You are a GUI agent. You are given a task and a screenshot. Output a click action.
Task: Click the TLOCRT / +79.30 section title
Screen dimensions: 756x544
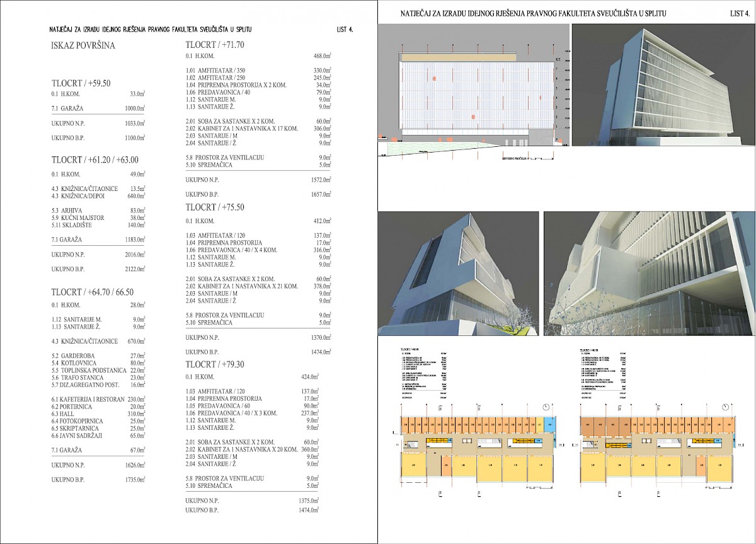[x=215, y=364]
